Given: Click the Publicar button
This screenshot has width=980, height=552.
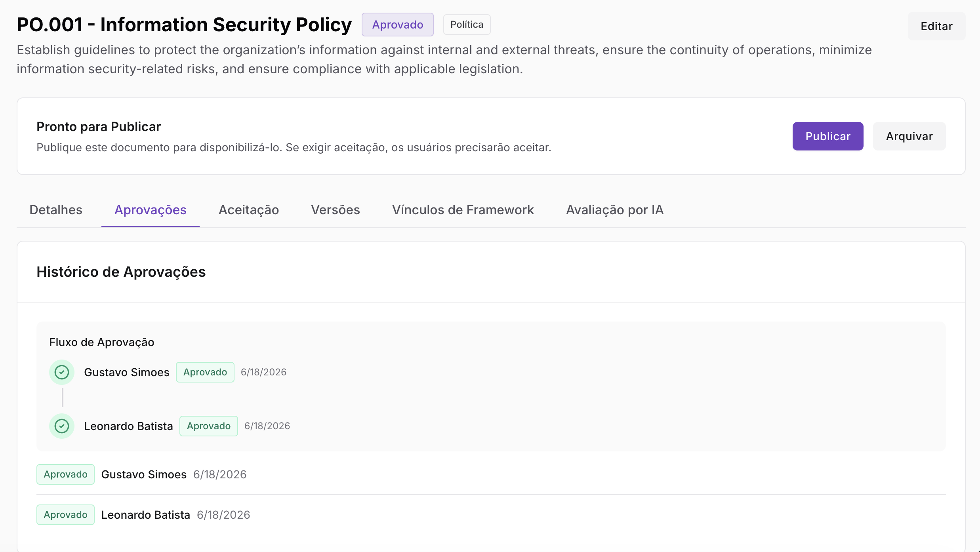Looking at the screenshot, I should (x=827, y=136).
